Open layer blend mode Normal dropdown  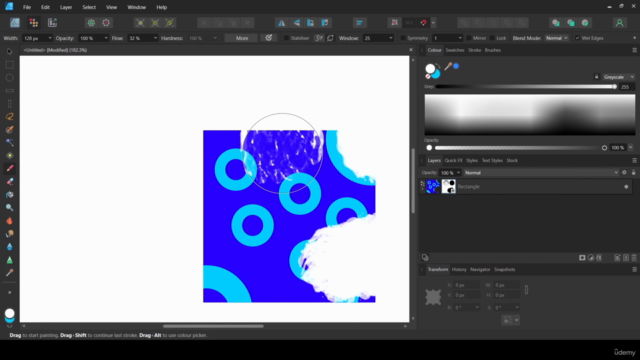pos(541,173)
